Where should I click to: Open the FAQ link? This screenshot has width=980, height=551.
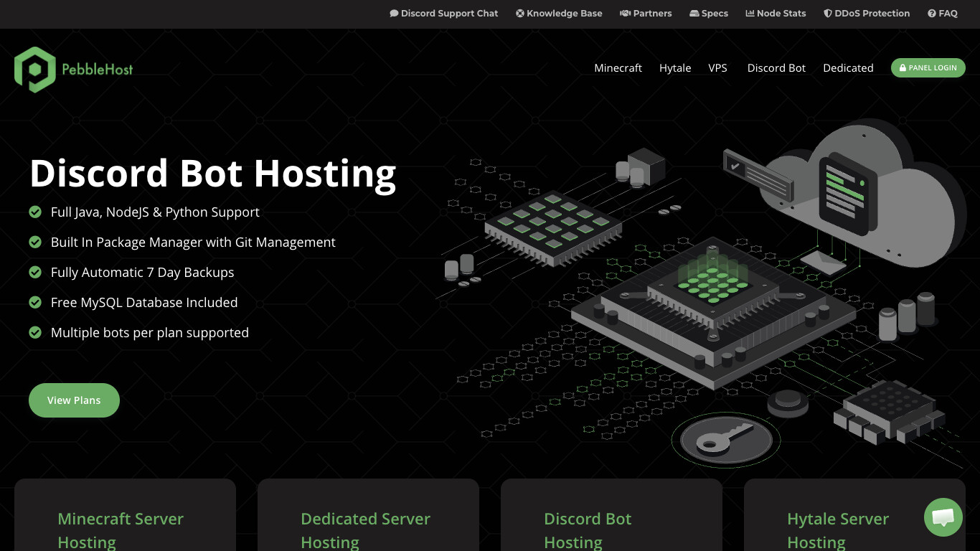pos(942,14)
